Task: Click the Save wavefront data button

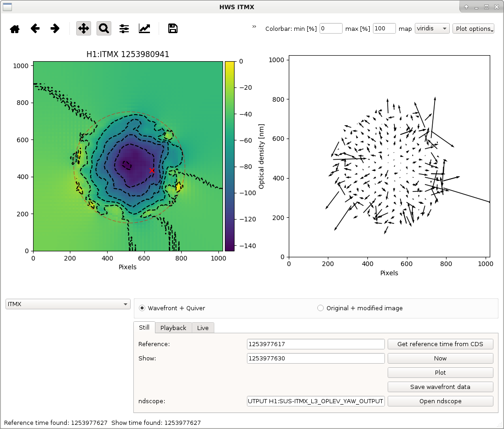Action: click(x=441, y=387)
